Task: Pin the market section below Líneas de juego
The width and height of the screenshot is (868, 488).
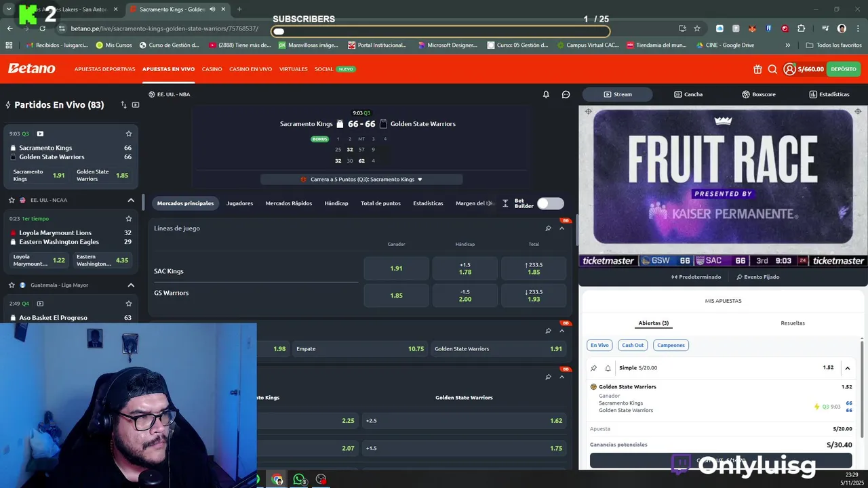Action: (548, 331)
